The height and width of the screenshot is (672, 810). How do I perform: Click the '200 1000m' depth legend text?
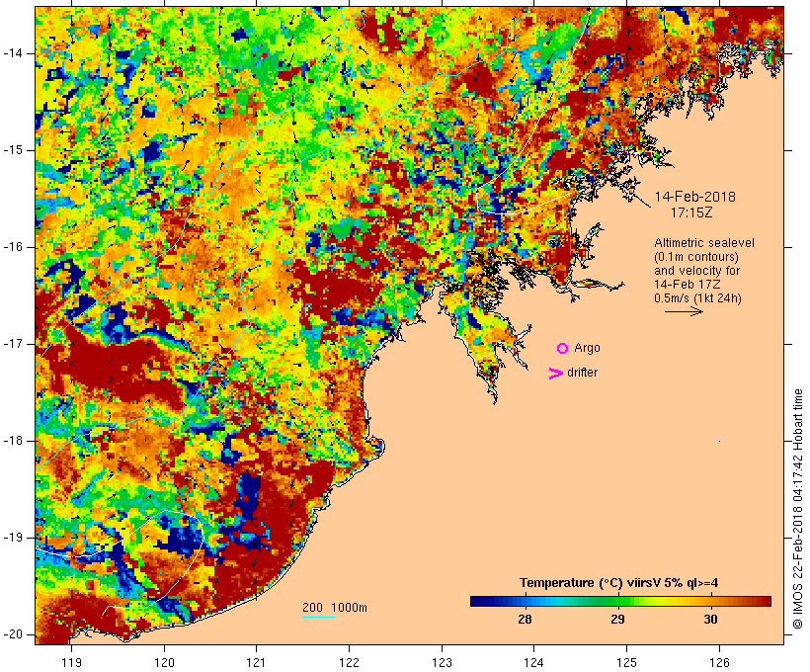335,608
